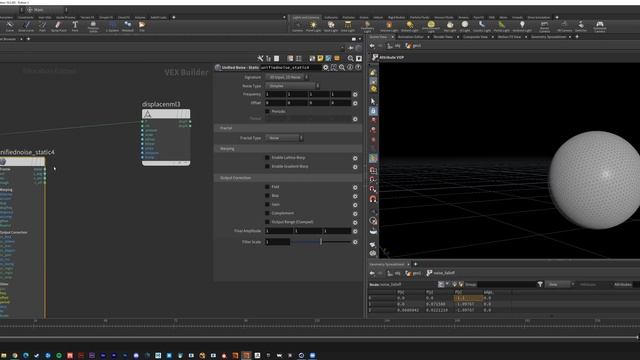Select the File shelf tool
The height and width of the screenshot is (360, 640).
point(142,27)
